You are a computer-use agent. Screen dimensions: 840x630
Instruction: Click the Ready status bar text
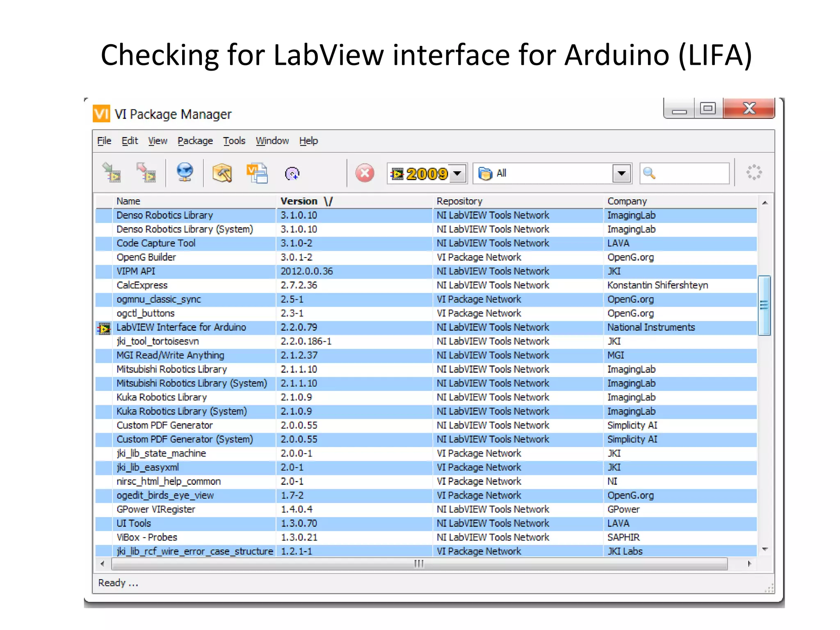point(118,583)
